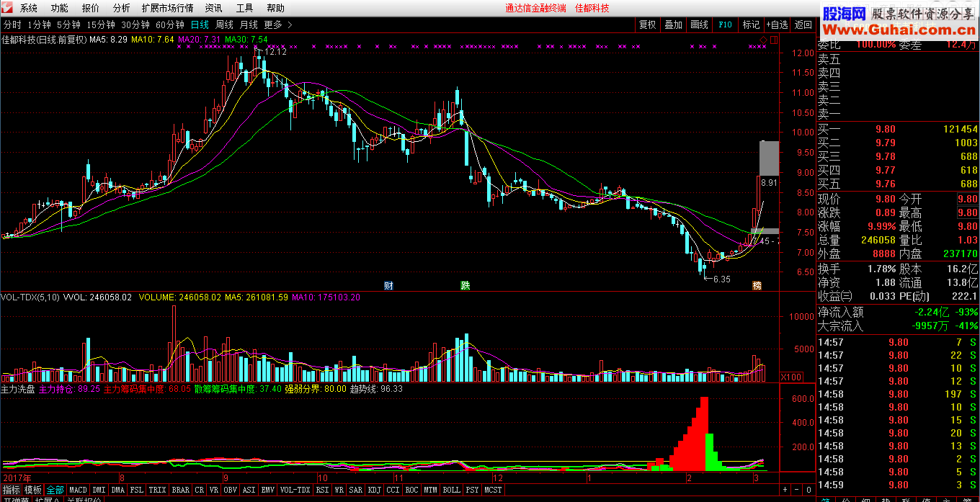Select the KDJ indicator

(x=375, y=490)
